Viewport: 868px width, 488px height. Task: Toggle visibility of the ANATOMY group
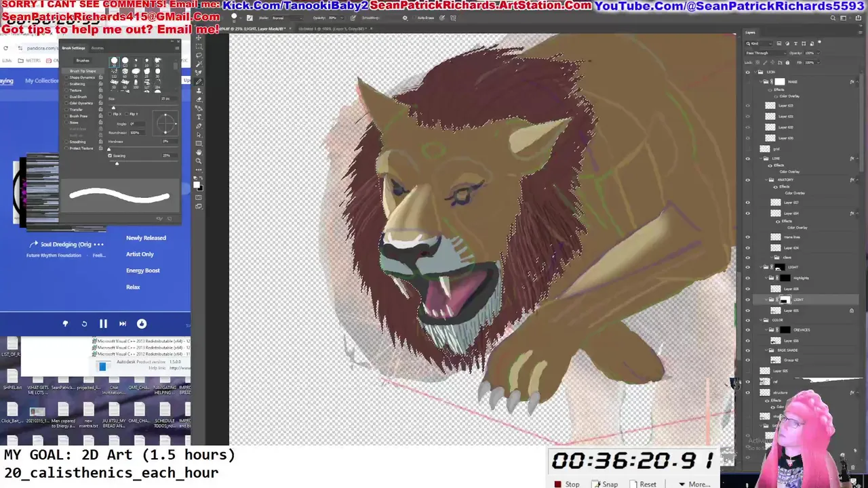point(748,180)
